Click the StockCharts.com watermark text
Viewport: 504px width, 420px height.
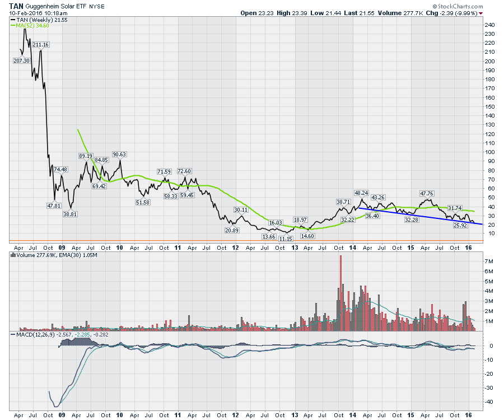click(x=458, y=6)
